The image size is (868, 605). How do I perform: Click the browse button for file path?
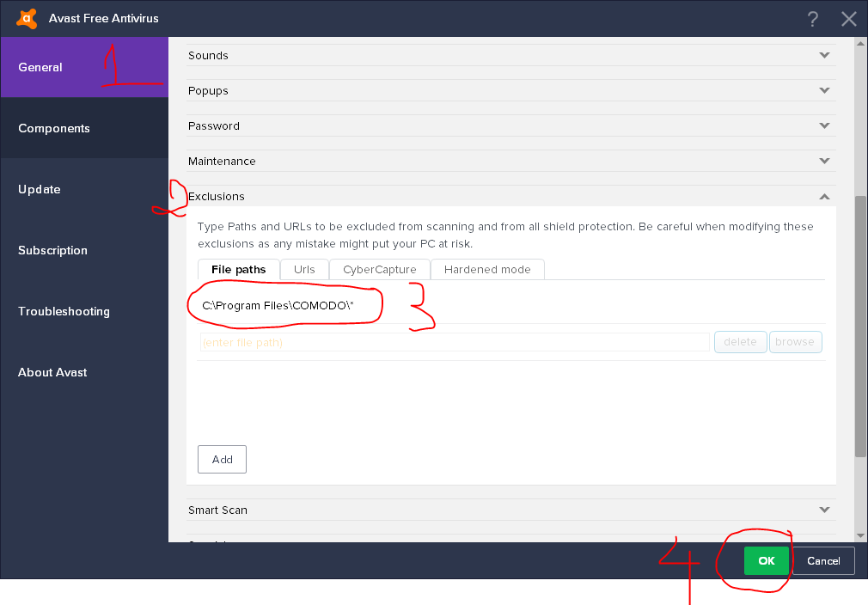tap(795, 342)
